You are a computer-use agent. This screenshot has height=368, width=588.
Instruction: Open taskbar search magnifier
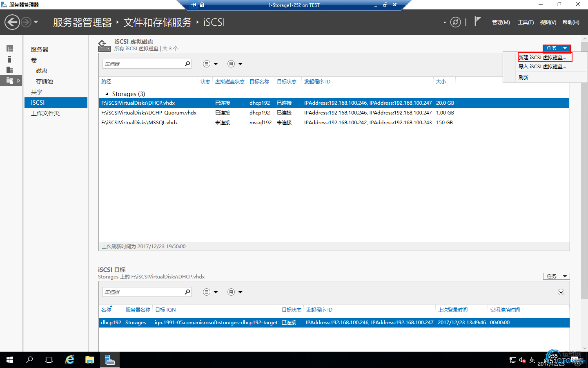(29, 360)
